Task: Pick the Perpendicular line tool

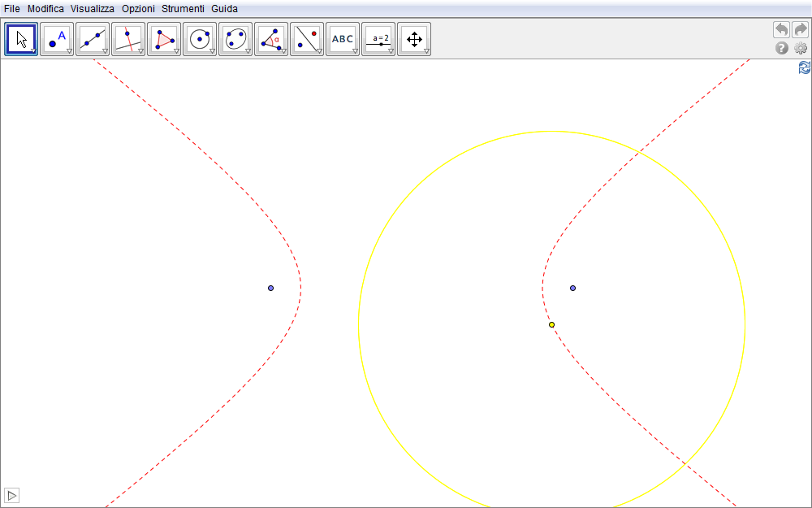Action: click(x=128, y=39)
